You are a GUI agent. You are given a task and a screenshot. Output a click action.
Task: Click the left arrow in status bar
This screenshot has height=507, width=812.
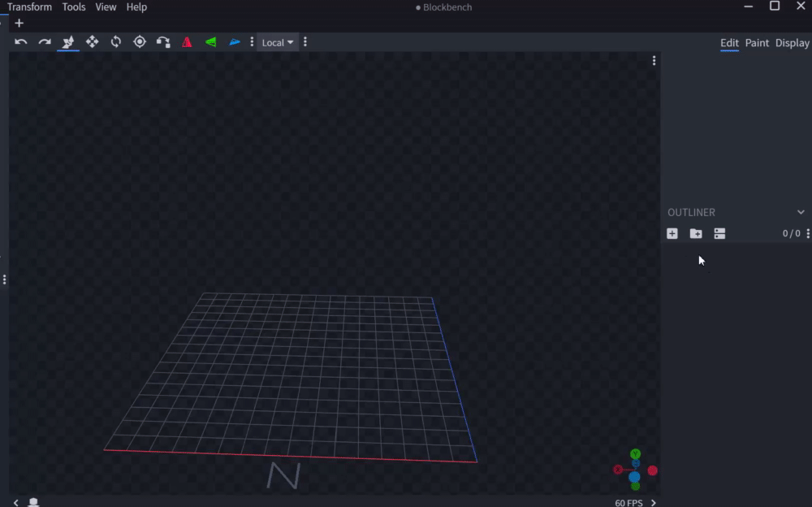tap(16, 502)
